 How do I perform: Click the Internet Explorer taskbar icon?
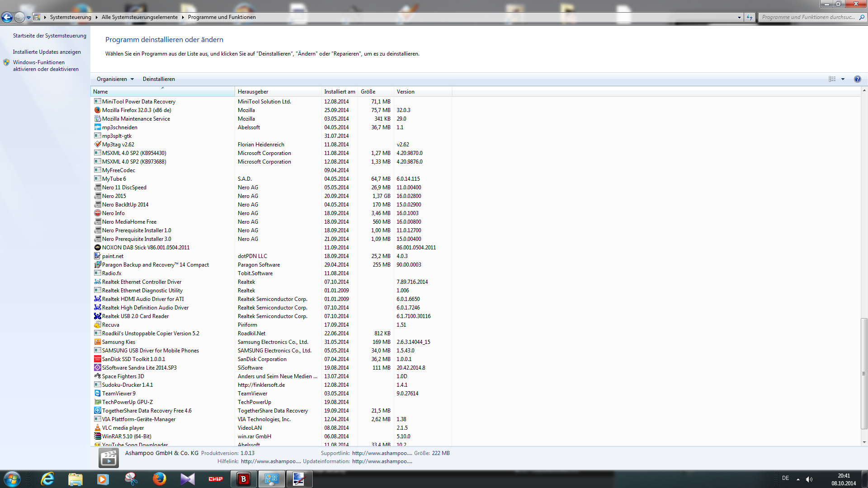point(47,479)
